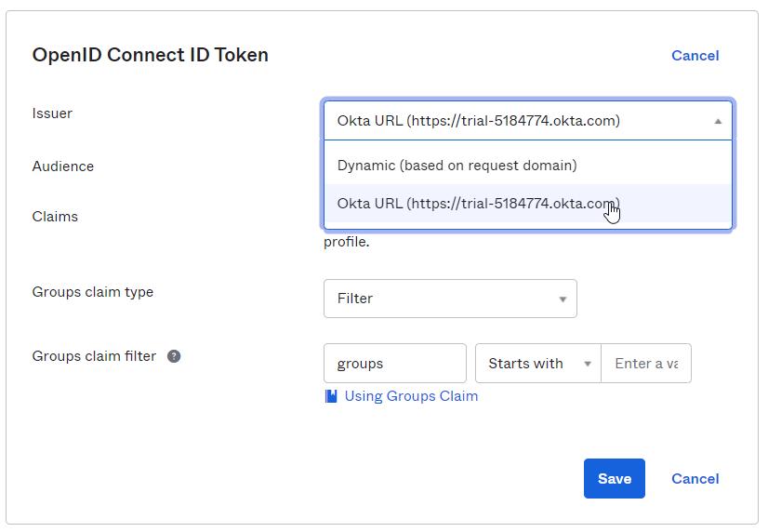Select Dynamic (based on request domain) option

click(528, 166)
